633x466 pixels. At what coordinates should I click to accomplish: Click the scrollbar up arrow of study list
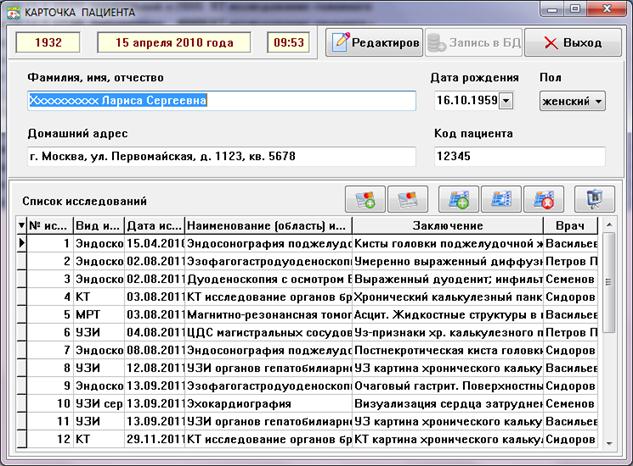pyautogui.click(x=609, y=224)
